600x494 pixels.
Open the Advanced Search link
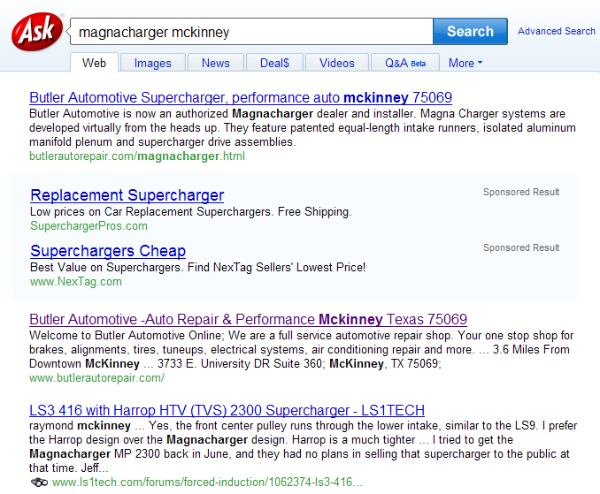point(556,31)
